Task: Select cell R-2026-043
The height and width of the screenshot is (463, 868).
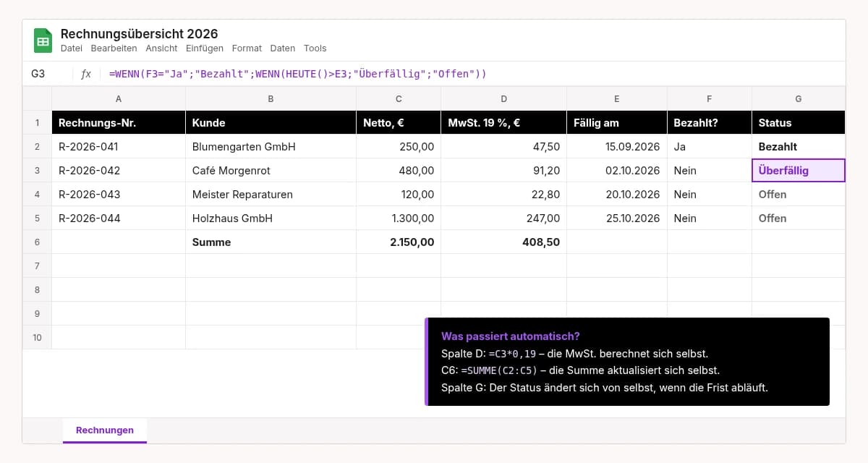Action: 119,195
